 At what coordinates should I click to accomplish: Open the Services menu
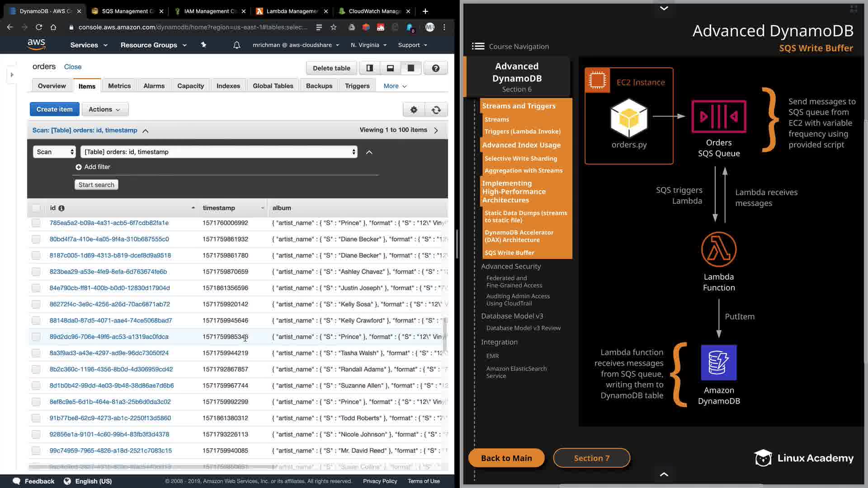point(89,45)
